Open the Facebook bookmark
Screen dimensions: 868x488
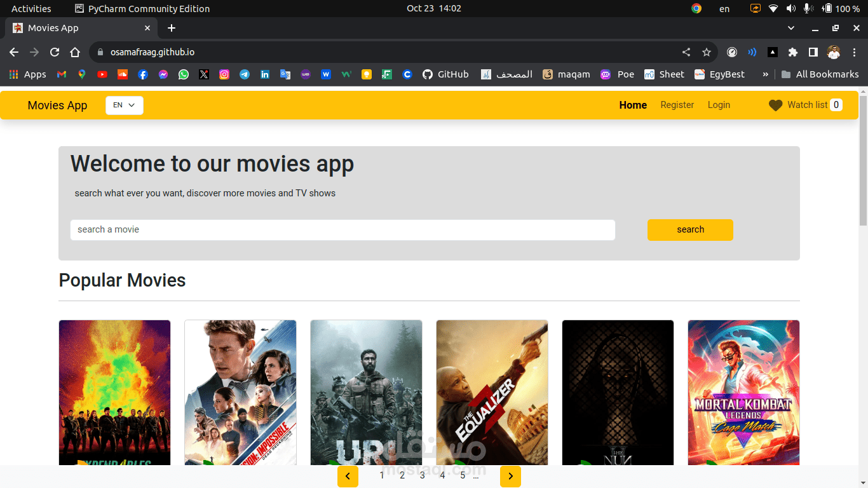pyautogui.click(x=143, y=74)
